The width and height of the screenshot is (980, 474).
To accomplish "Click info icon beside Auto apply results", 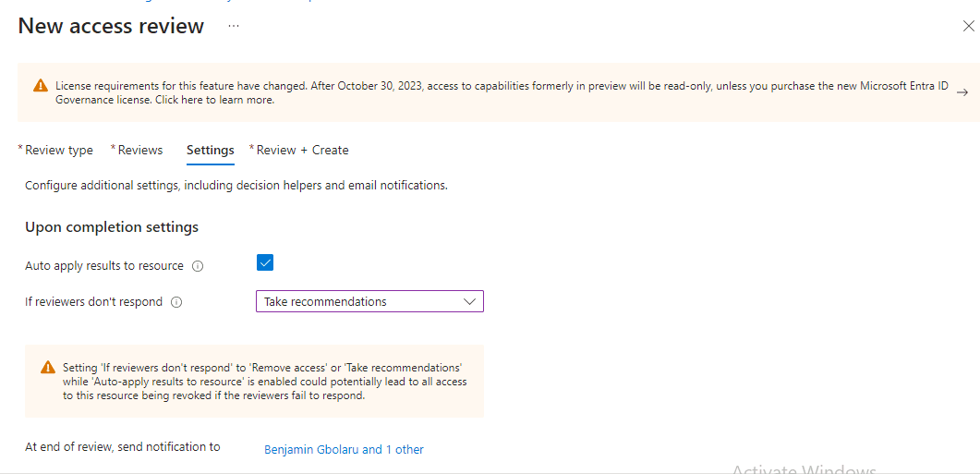I will 198,266.
